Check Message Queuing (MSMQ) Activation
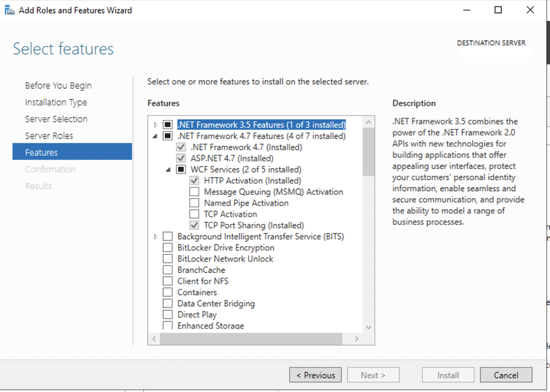This screenshot has height=392, width=550. [194, 192]
